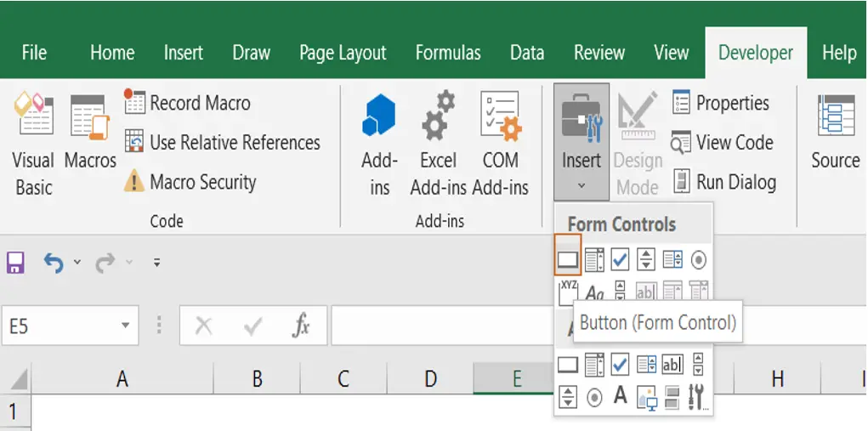Open the Page Layout tab
The width and height of the screenshot is (868, 431).
(x=343, y=53)
